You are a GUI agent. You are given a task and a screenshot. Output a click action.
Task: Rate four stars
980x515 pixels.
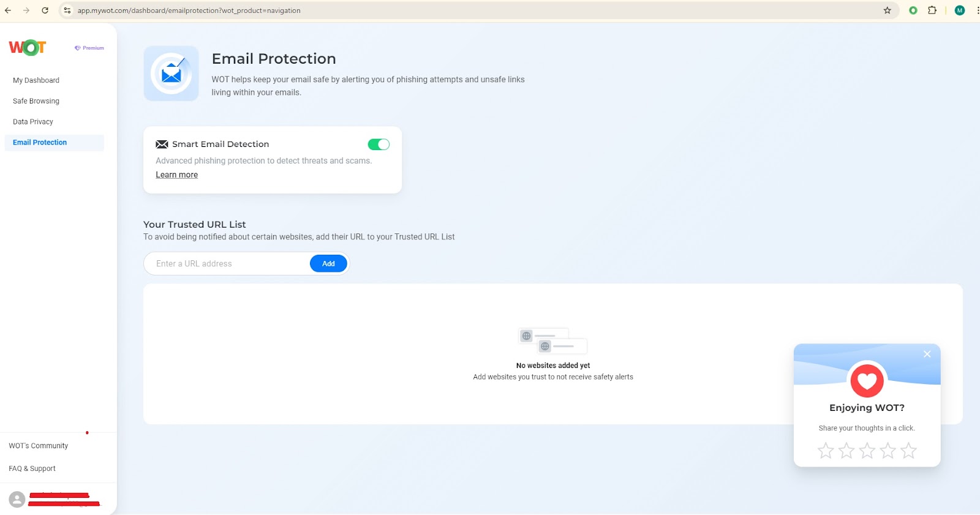(x=888, y=451)
